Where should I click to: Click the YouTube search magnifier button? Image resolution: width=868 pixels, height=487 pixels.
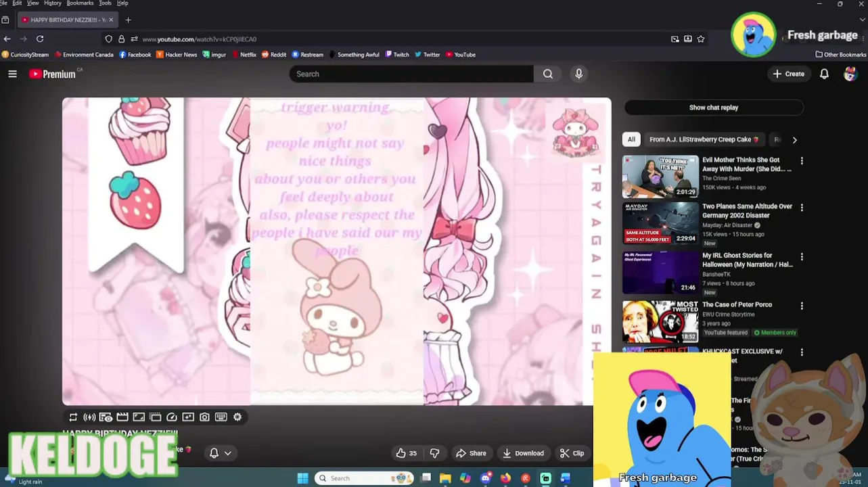(548, 74)
